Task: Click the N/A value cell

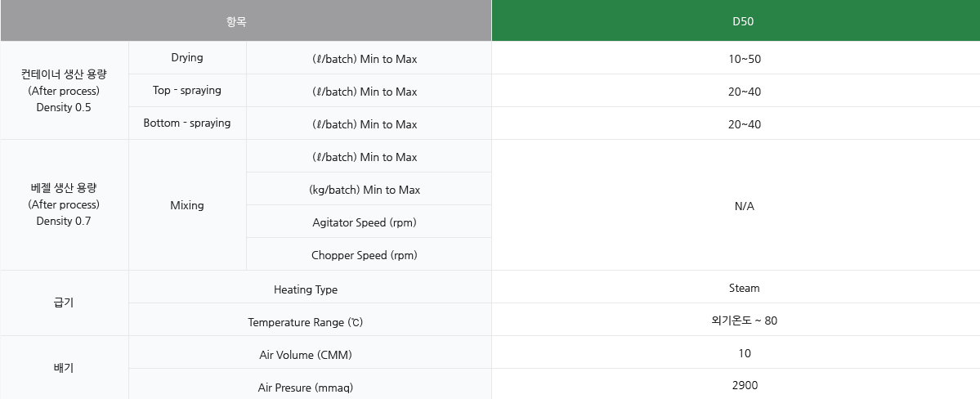Action: pos(744,206)
